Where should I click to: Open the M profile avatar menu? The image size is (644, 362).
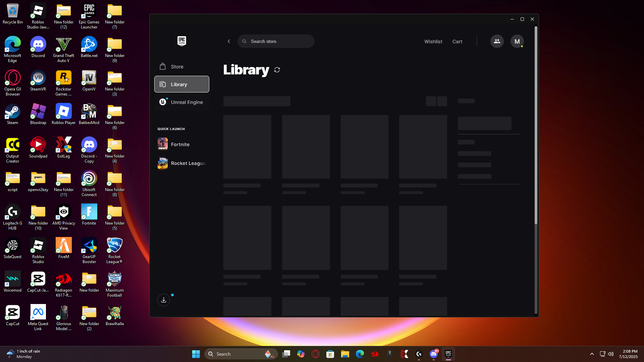(517, 41)
